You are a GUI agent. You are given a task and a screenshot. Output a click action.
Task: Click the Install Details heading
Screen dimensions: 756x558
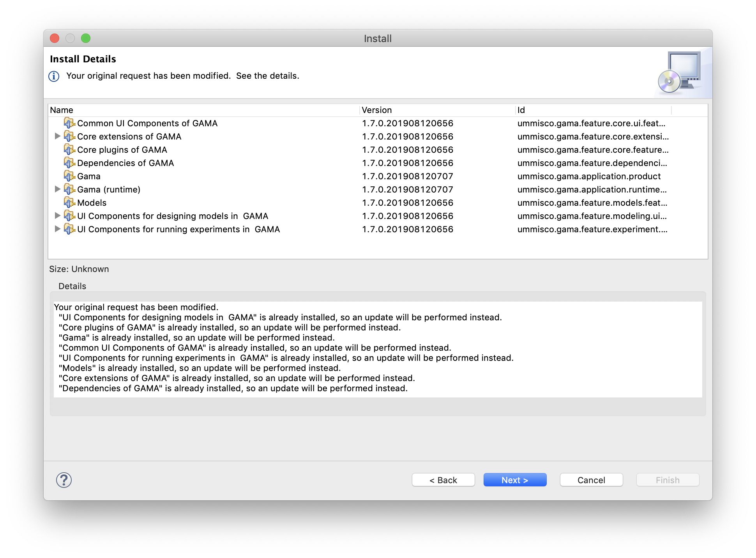click(83, 59)
